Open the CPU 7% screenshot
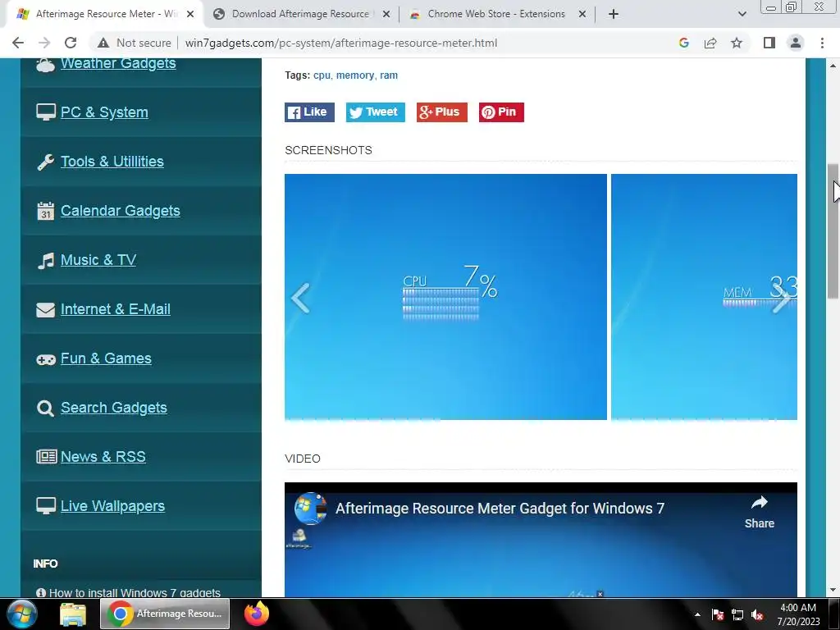840x630 pixels. point(445,297)
